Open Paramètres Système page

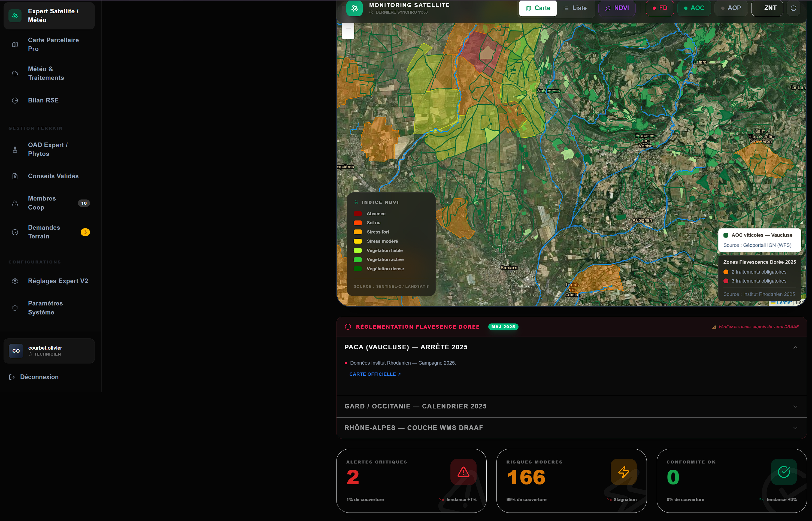click(49, 308)
